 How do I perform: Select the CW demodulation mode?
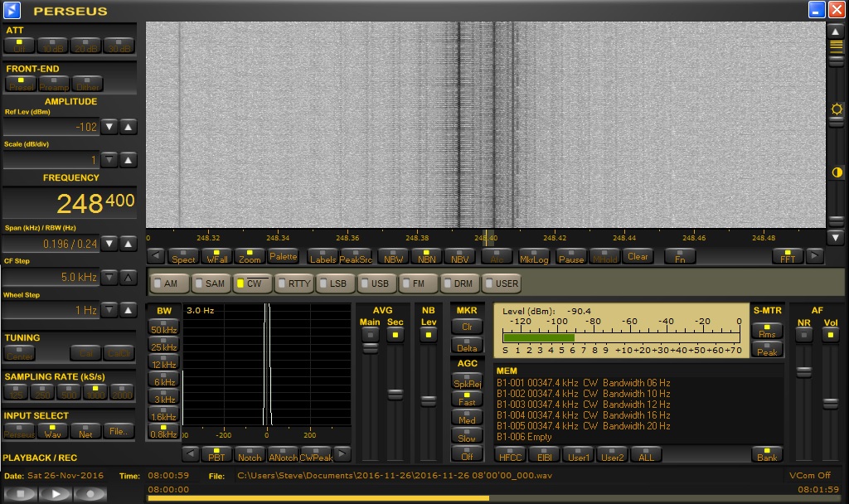pyautogui.click(x=253, y=283)
